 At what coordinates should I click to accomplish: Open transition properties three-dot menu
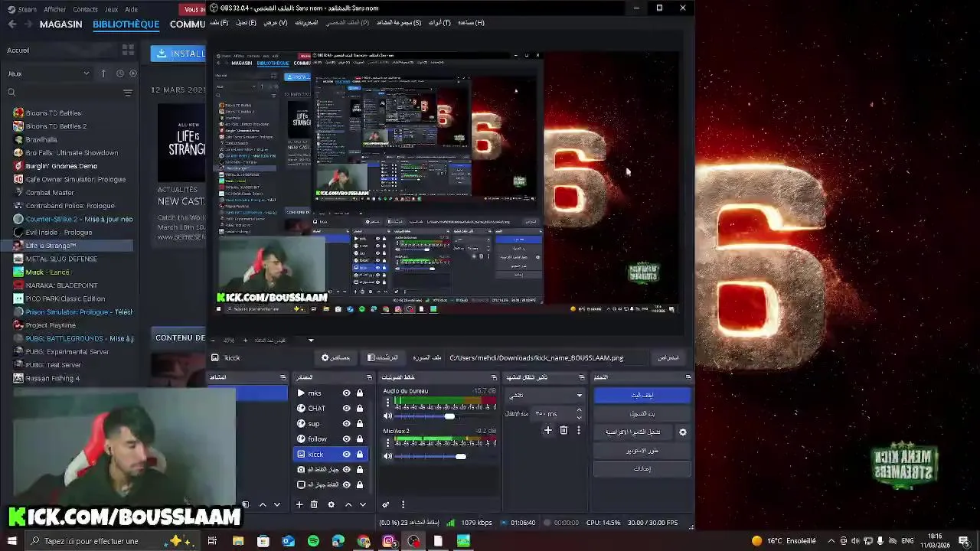[579, 431]
